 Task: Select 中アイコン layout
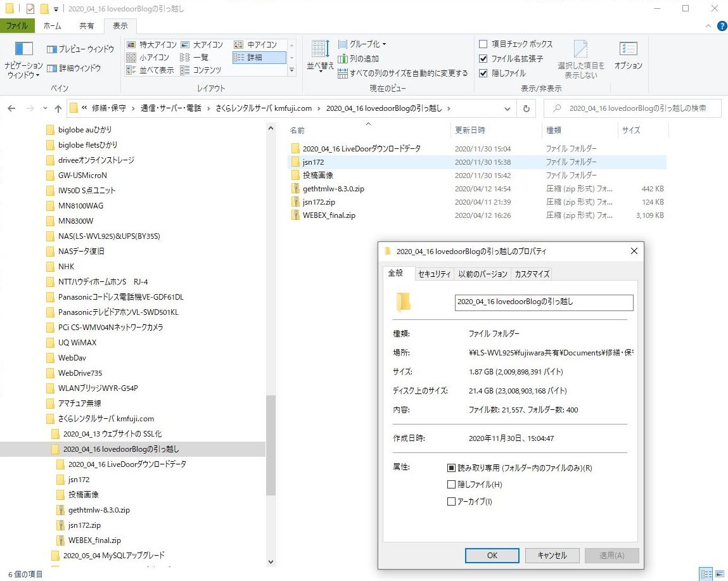(256, 44)
